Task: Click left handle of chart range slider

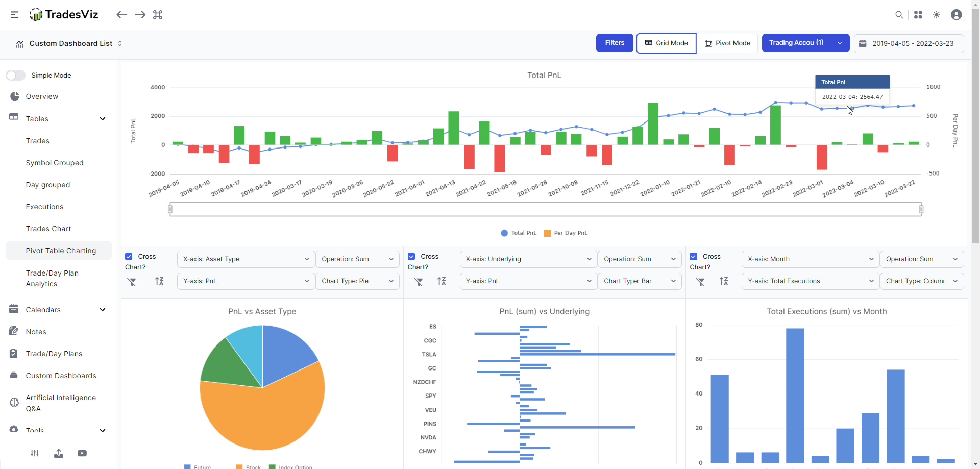Action: [170, 209]
